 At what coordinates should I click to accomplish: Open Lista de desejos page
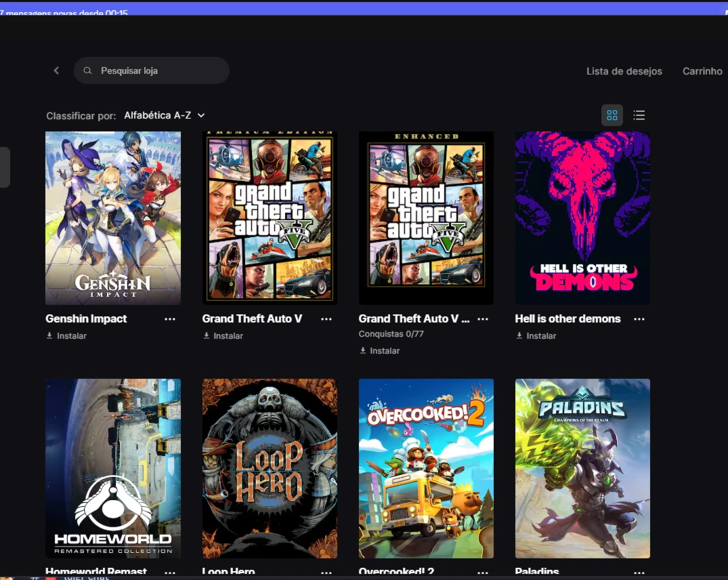624,71
